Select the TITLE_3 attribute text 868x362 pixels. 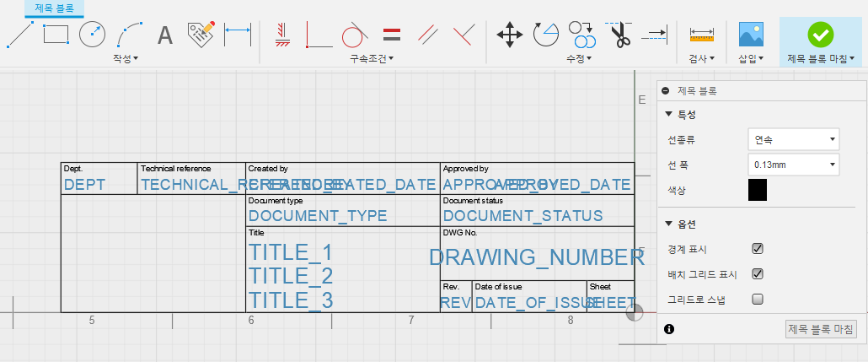click(x=291, y=300)
